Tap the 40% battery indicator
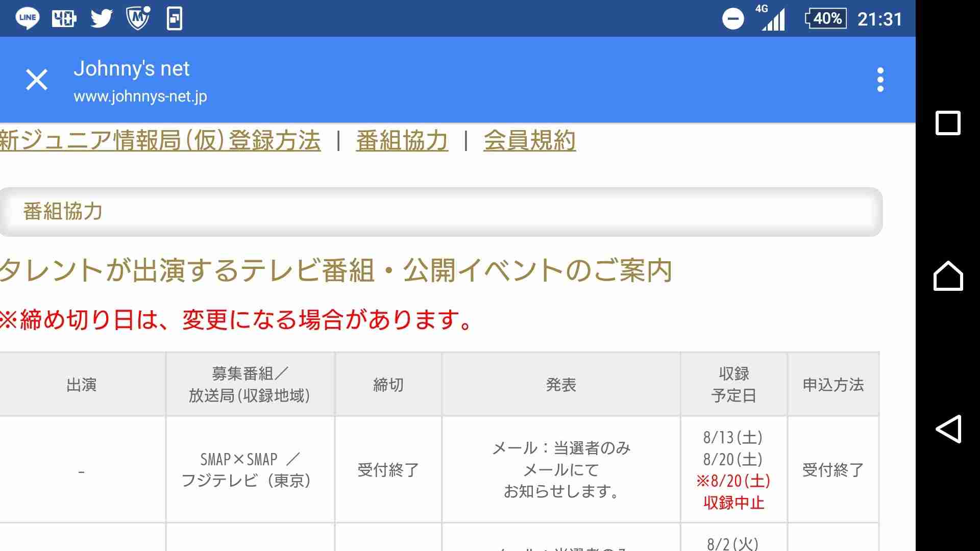The height and width of the screenshot is (551, 980). pyautogui.click(x=825, y=19)
